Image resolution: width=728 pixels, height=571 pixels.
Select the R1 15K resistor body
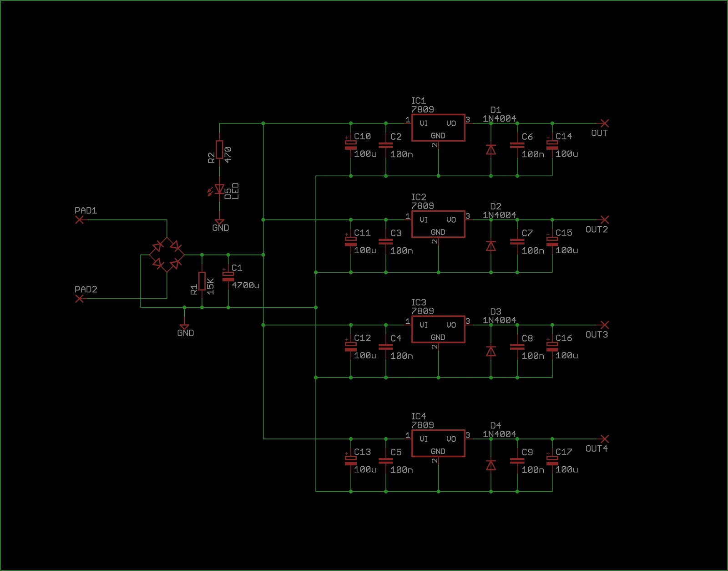coord(202,280)
